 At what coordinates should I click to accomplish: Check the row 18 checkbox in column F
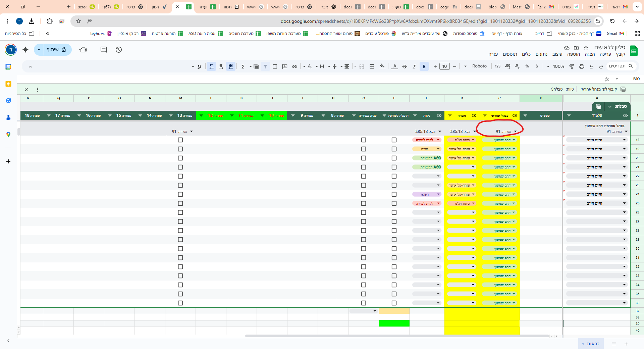tap(394, 140)
